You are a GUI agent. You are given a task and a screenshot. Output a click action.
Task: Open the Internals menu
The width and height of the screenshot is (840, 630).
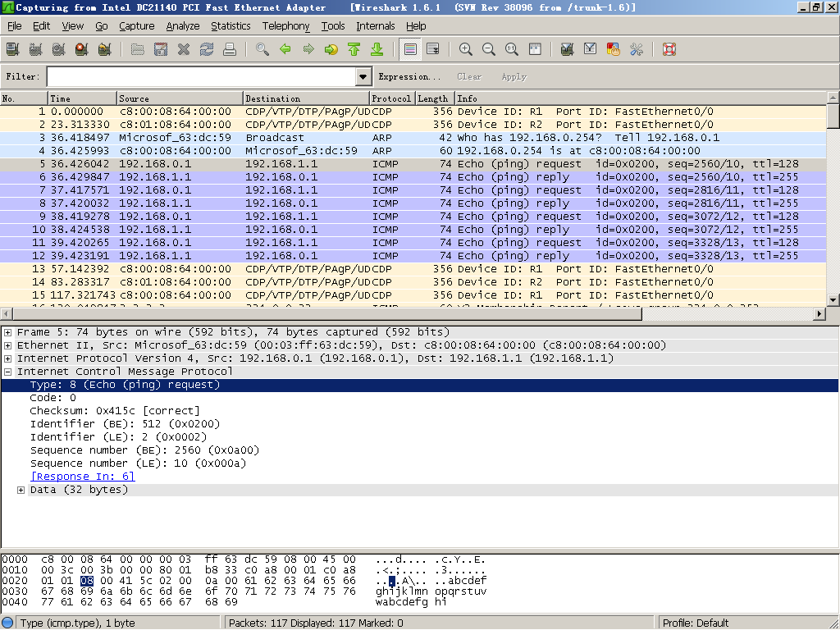click(376, 25)
